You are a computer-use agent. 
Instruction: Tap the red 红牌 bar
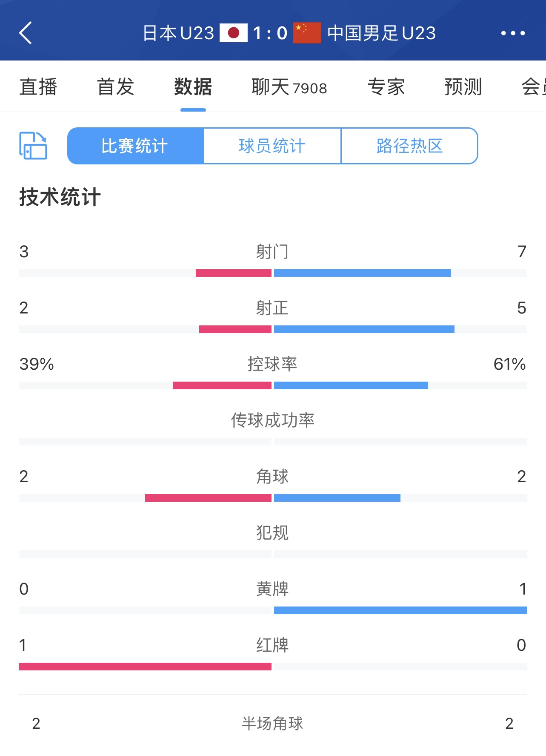[x=145, y=667]
